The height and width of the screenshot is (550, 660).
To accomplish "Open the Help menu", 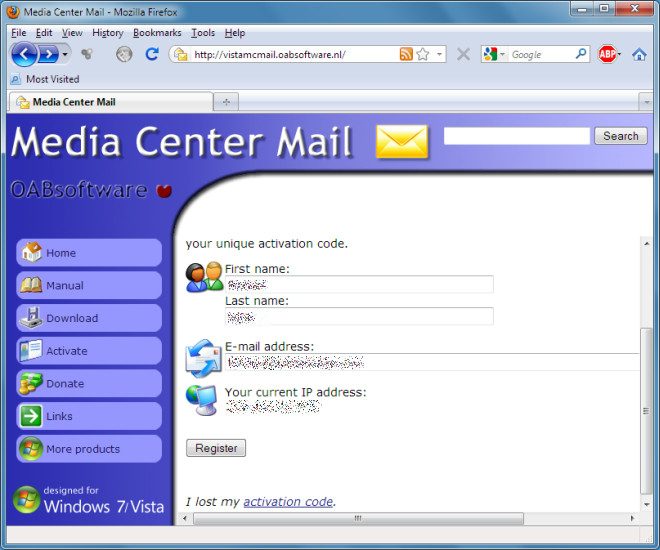I will [x=234, y=33].
